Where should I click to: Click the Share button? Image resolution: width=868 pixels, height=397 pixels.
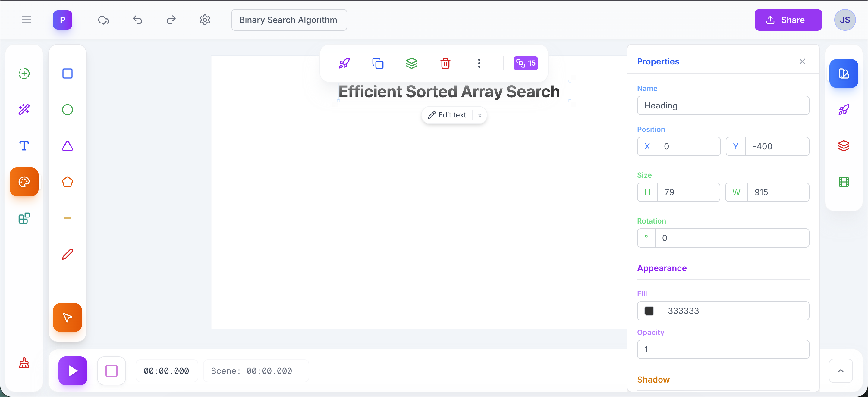pos(788,20)
